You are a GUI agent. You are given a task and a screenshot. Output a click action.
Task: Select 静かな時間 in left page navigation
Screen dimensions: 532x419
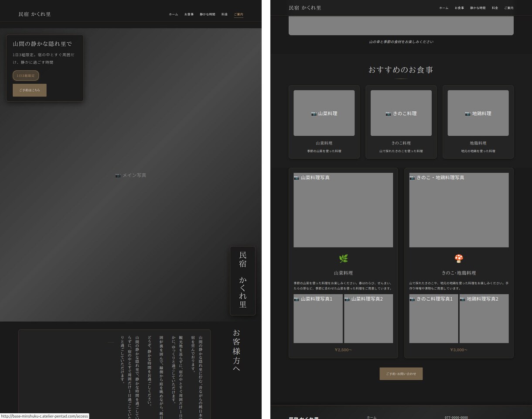point(208,14)
